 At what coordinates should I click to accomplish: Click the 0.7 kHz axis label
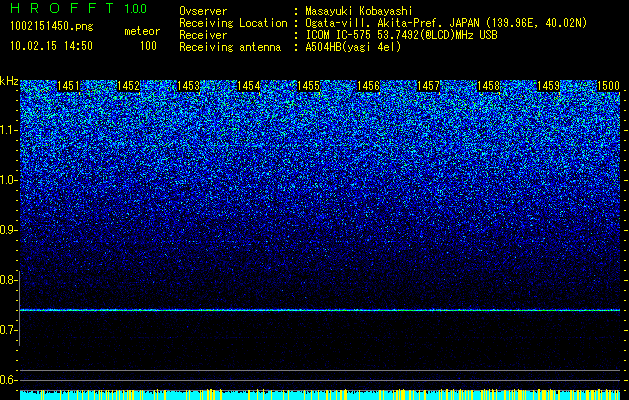(8, 330)
